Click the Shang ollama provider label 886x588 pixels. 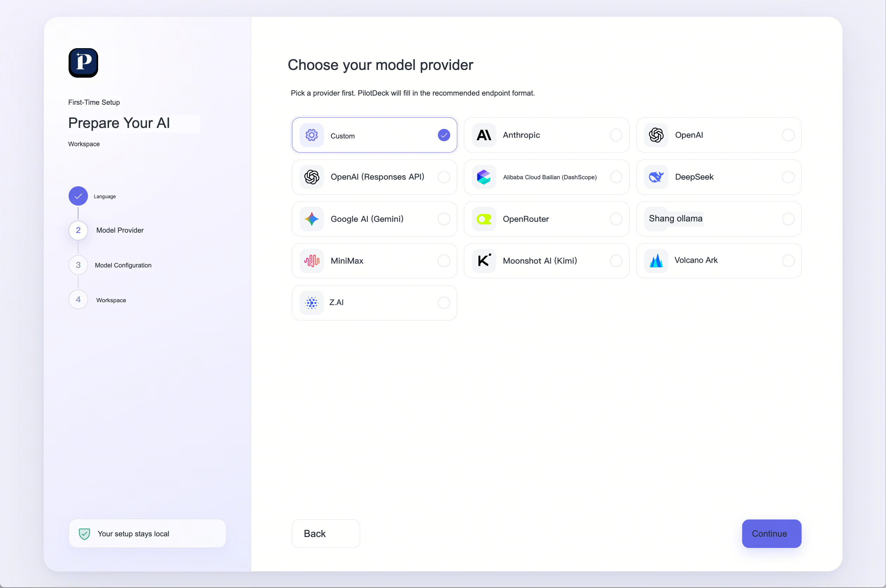click(x=675, y=219)
